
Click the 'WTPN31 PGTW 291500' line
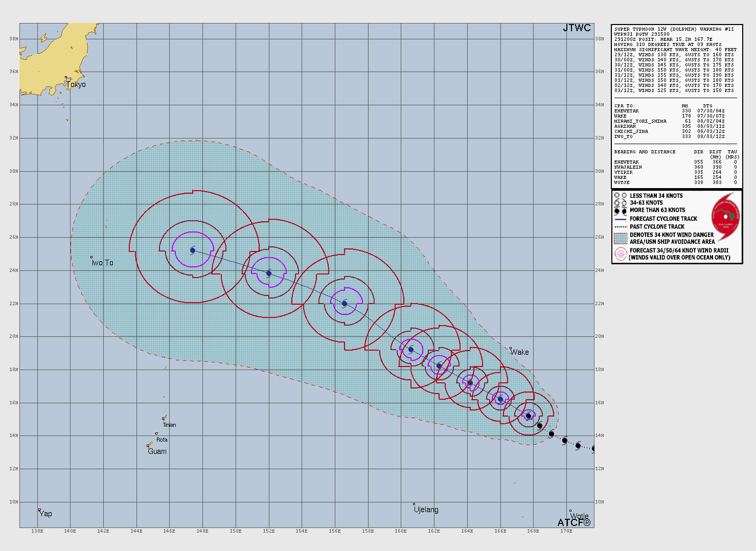642,34
